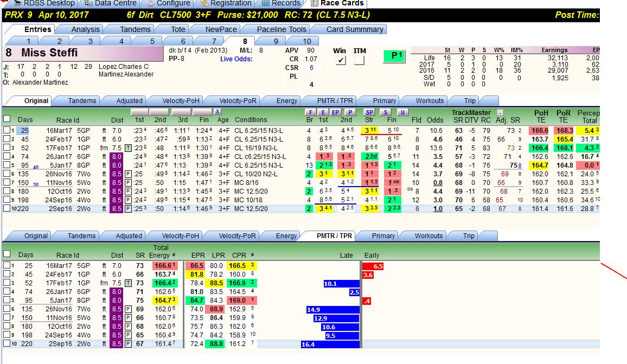
Task: Click the U button in pace header
Action: pyautogui.click(x=402, y=112)
